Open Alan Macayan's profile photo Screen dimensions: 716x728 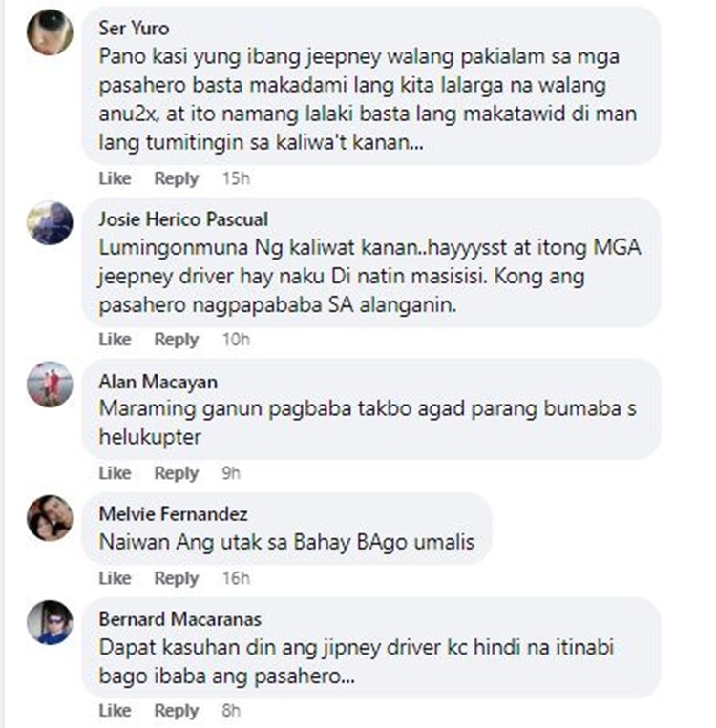click(50, 385)
